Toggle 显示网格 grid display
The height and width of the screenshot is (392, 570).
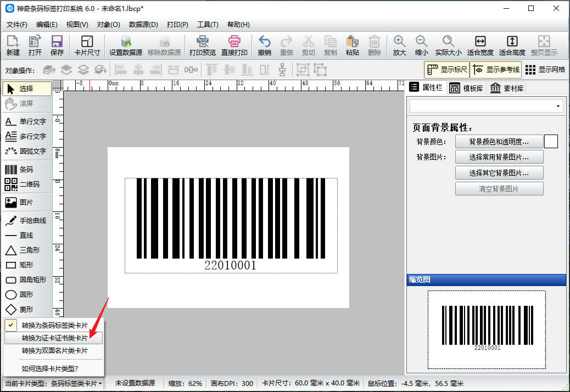click(545, 70)
